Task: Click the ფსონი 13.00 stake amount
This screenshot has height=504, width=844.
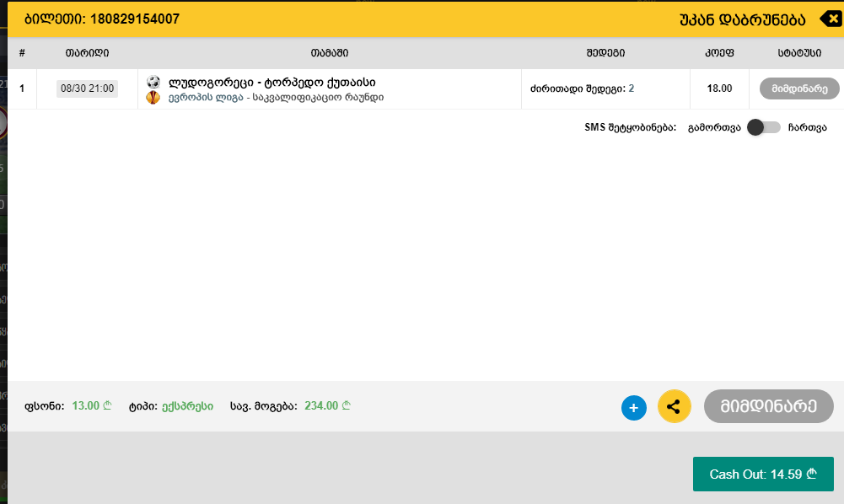Action: [x=92, y=405]
